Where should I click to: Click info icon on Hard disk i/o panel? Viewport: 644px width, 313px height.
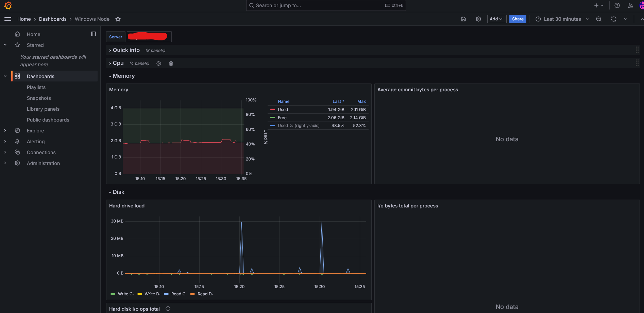tap(168, 309)
